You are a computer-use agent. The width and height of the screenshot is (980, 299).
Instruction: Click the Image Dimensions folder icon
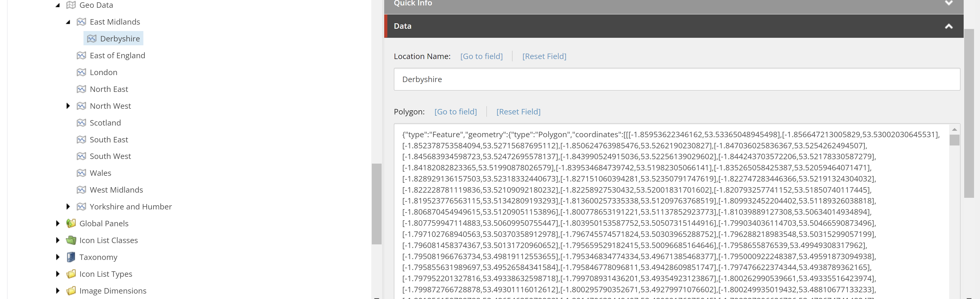click(x=71, y=291)
